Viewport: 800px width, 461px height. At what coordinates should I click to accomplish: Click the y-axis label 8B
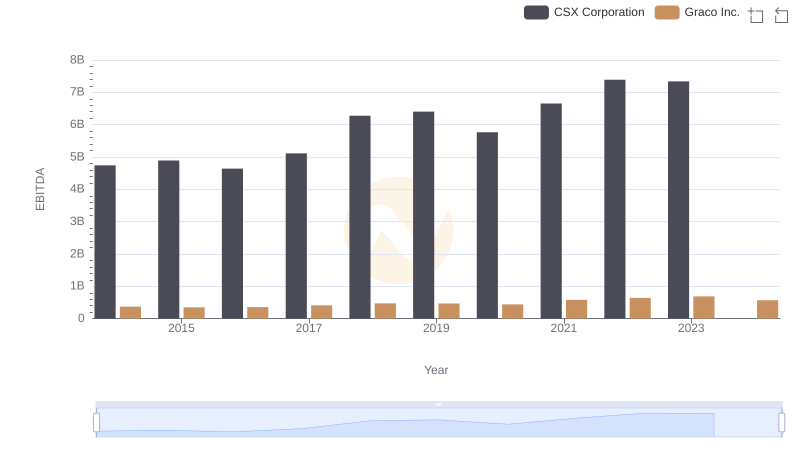(x=77, y=60)
